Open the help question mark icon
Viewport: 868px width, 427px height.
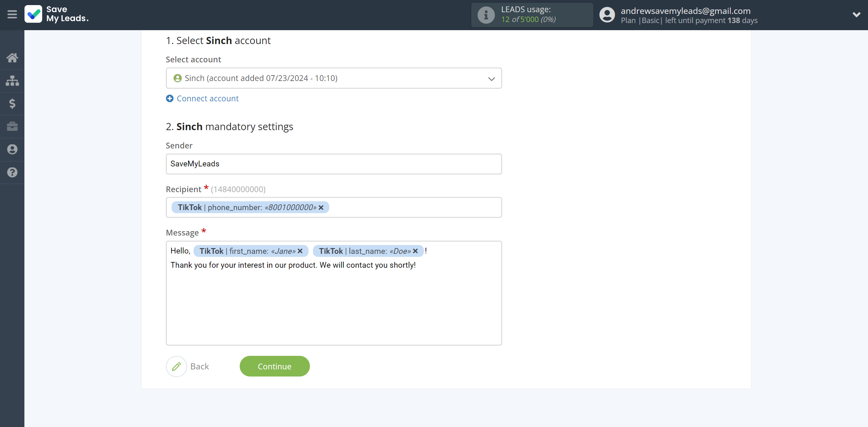point(12,172)
